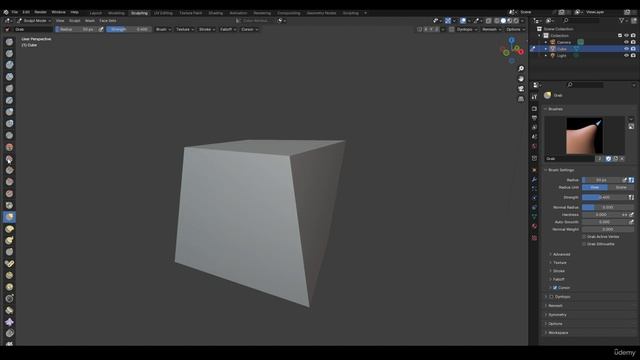
Task: Select the Draw sculpt brush
Action: [x=9, y=42]
